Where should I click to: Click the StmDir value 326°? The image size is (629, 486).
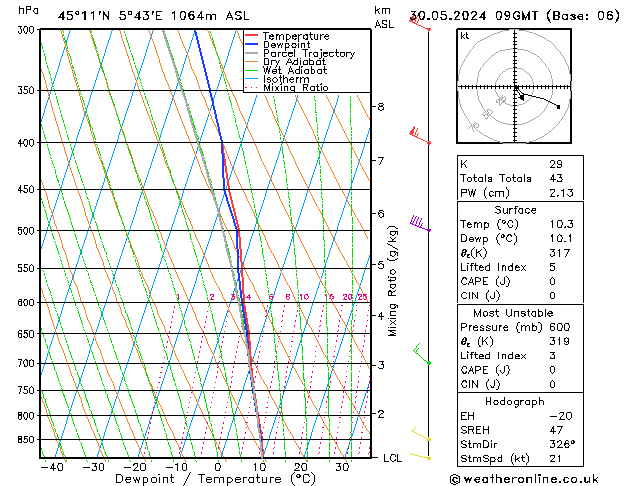tap(562, 444)
